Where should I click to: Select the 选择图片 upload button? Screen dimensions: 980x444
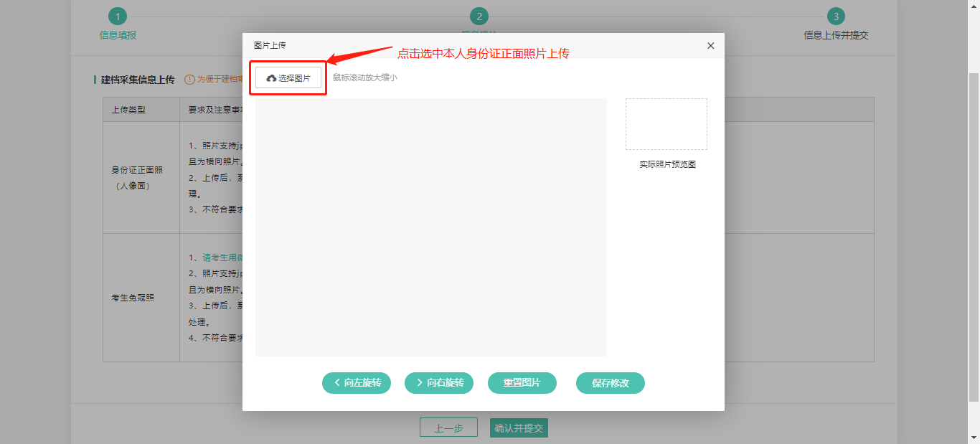click(288, 78)
